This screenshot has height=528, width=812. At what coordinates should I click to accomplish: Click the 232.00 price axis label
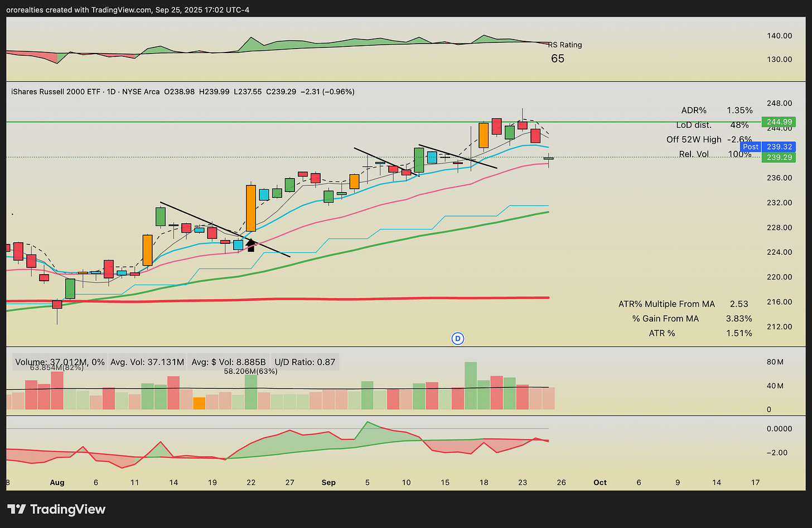point(780,203)
